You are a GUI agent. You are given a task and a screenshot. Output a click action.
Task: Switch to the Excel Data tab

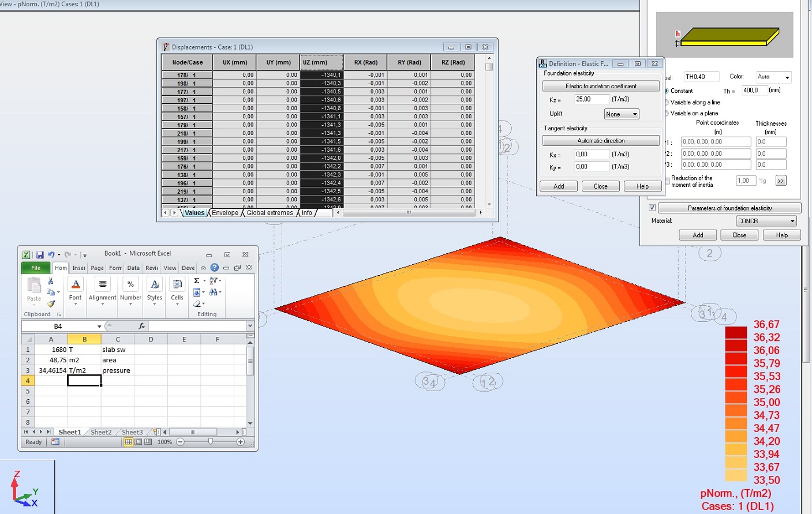coord(133,268)
